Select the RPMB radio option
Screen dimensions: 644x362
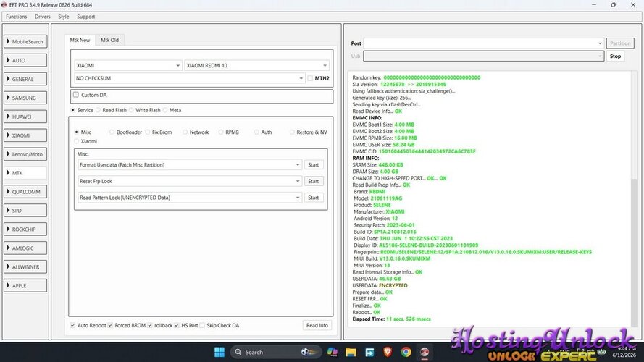(221, 132)
